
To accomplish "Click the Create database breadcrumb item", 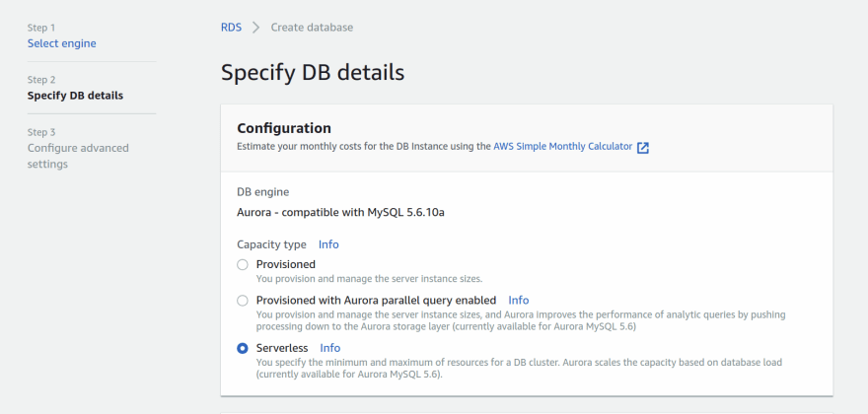I will (312, 28).
